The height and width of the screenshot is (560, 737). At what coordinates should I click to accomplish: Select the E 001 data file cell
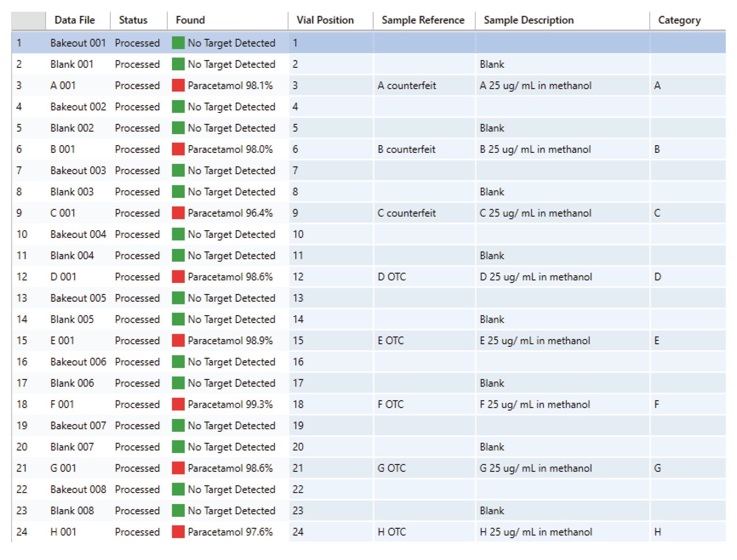point(62,340)
